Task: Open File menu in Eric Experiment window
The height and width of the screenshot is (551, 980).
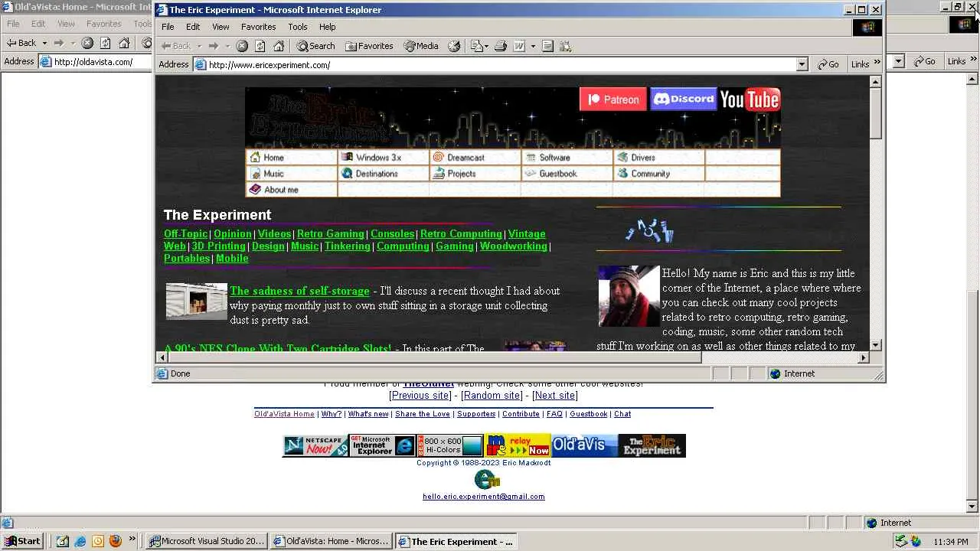Action: click(x=168, y=27)
